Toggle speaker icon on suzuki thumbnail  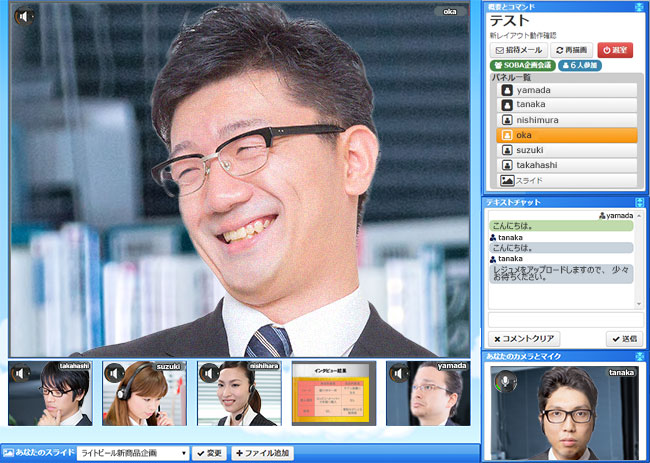click(x=114, y=374)
